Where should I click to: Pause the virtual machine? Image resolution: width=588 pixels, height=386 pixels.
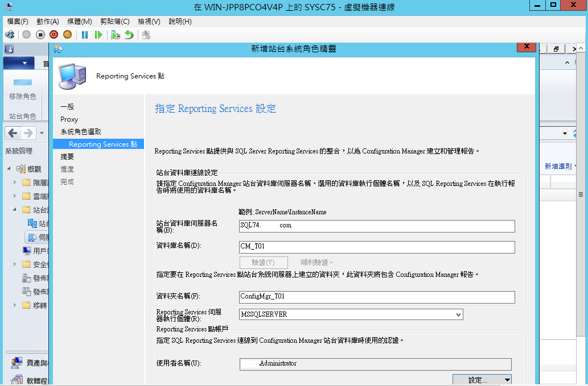(85, 35)
